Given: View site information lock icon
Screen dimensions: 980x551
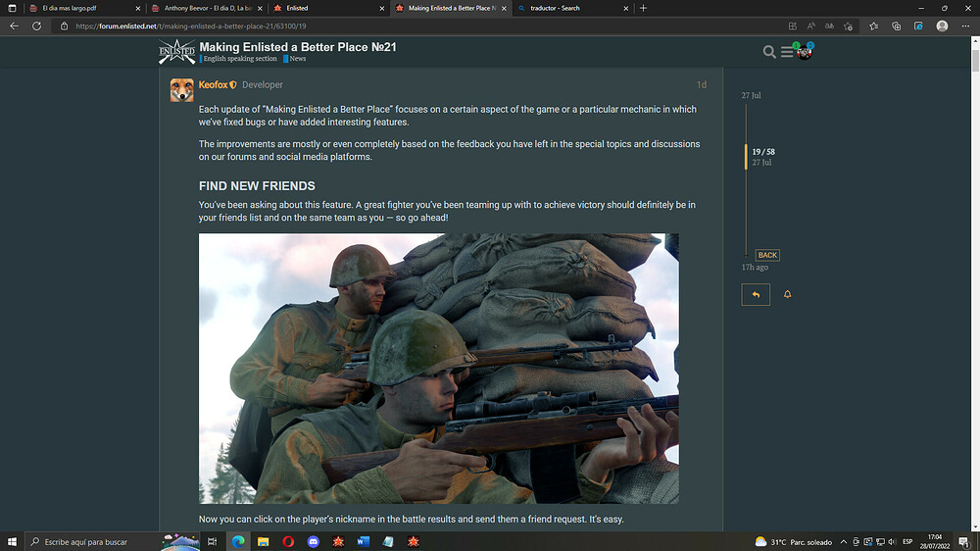Looking at the screenshot, I should [x=64, y=26].
